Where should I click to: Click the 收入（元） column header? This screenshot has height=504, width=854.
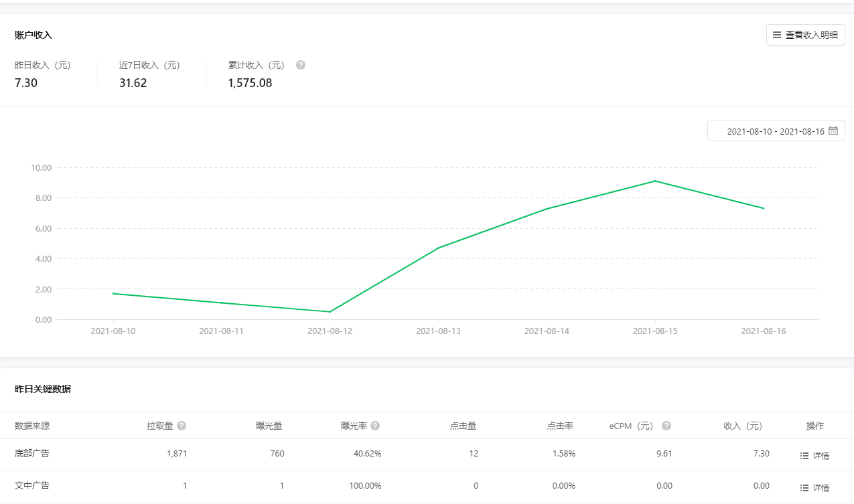coord(743,426)
